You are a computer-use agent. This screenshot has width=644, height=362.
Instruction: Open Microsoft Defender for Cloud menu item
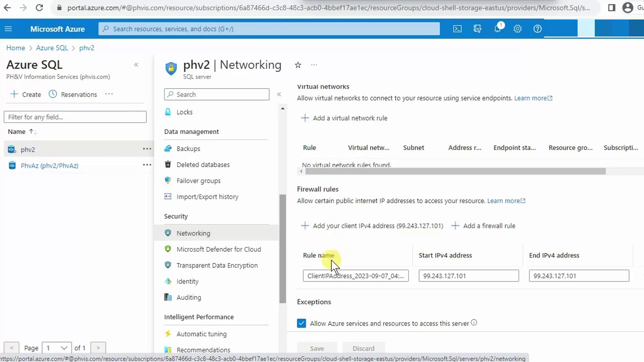[x=218, y=249]
